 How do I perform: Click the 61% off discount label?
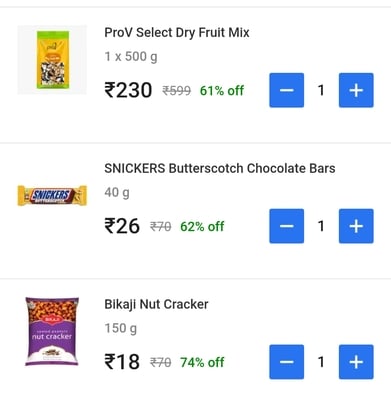222,90
